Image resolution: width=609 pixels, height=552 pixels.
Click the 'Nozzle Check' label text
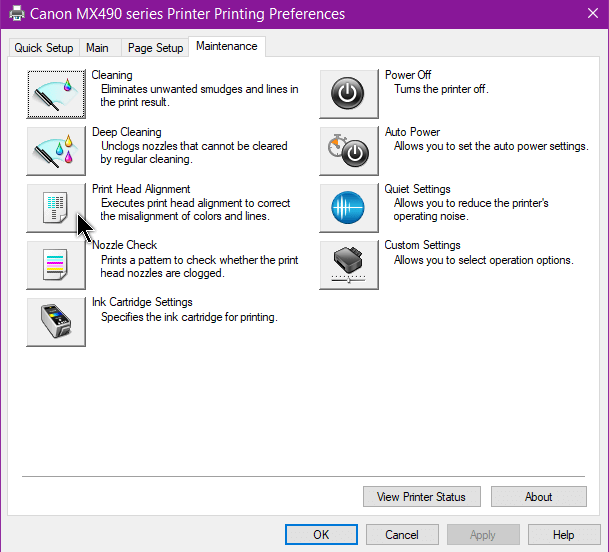click(124, 245)
